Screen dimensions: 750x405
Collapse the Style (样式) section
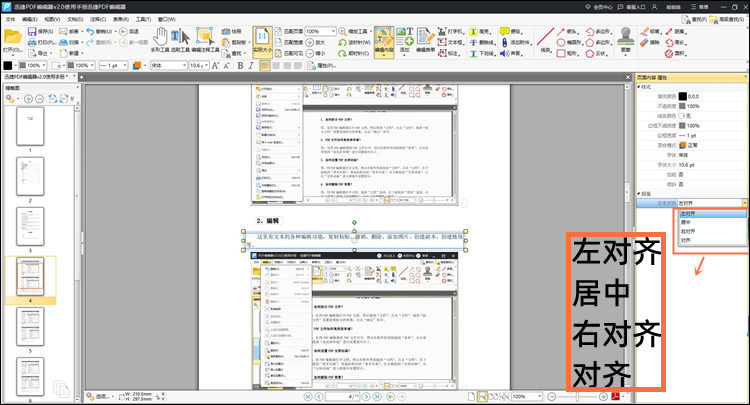click(639, 87)
